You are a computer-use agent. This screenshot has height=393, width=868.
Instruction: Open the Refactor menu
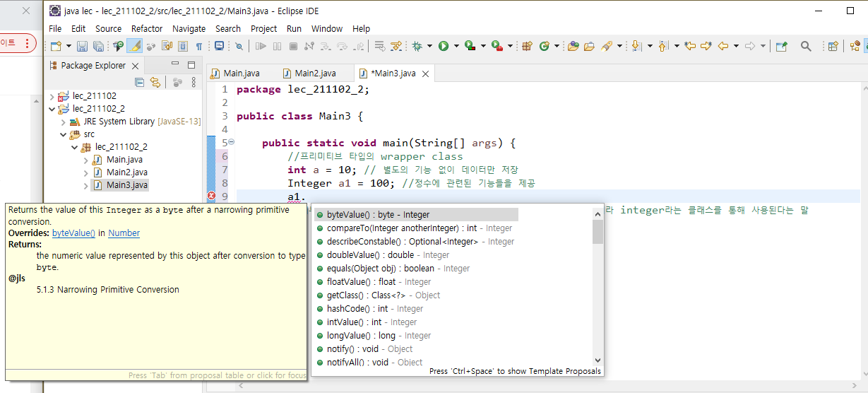147,29
